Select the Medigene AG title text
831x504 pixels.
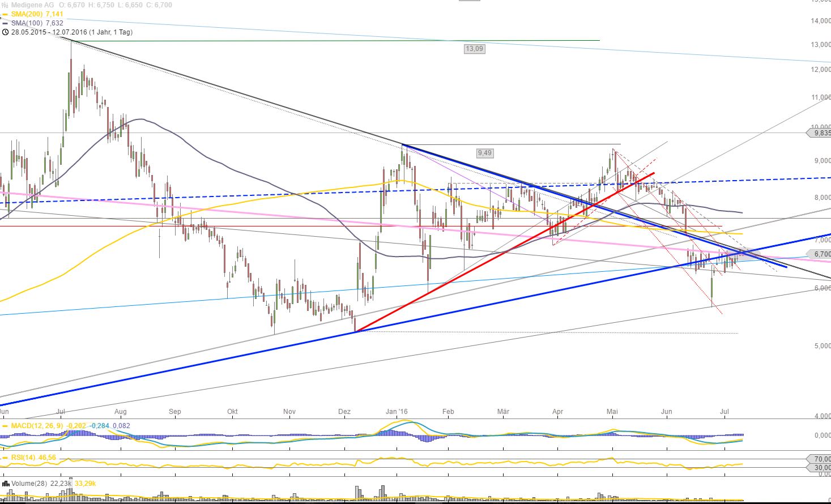tap(32, 5)
